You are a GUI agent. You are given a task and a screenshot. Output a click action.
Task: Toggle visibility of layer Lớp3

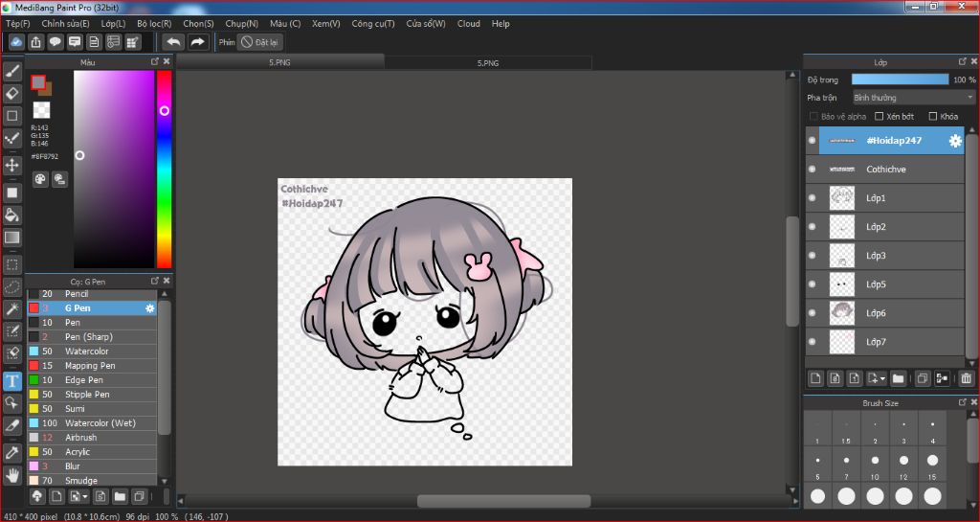point(812,256)
